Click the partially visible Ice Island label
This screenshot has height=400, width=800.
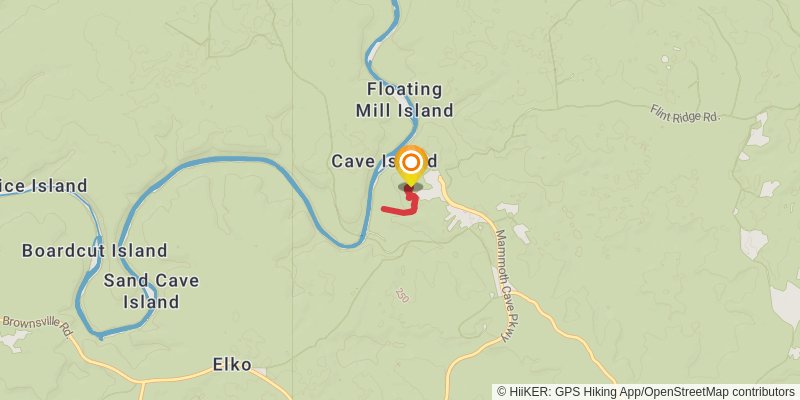[43, 186]
